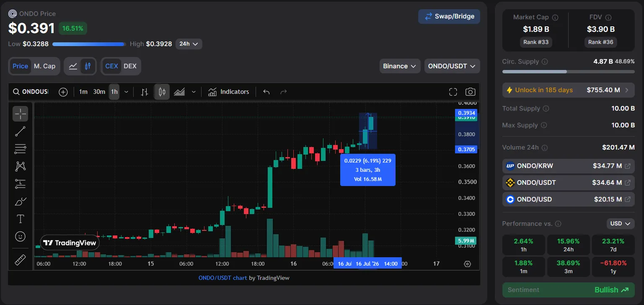Screen dimensions: 644x305
Task: Select the long position forecasting tool
Action: (x=20, y=184)
